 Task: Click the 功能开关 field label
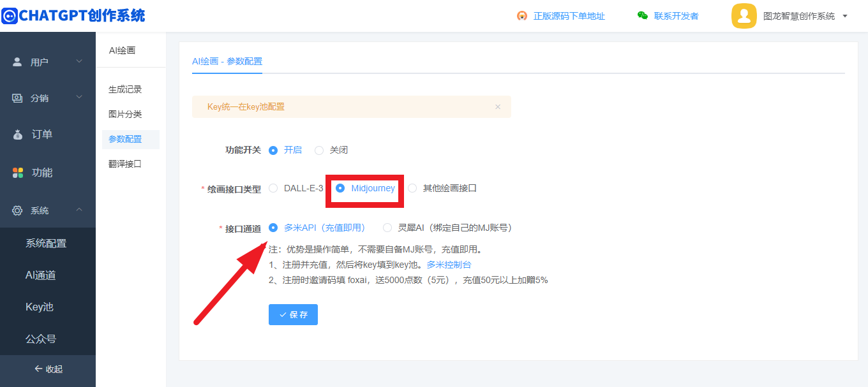pyautogui.click(x=243, y=150)
